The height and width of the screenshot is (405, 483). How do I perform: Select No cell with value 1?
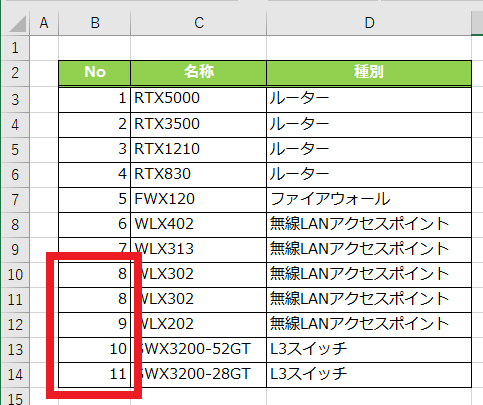click(x=95, y=100)
